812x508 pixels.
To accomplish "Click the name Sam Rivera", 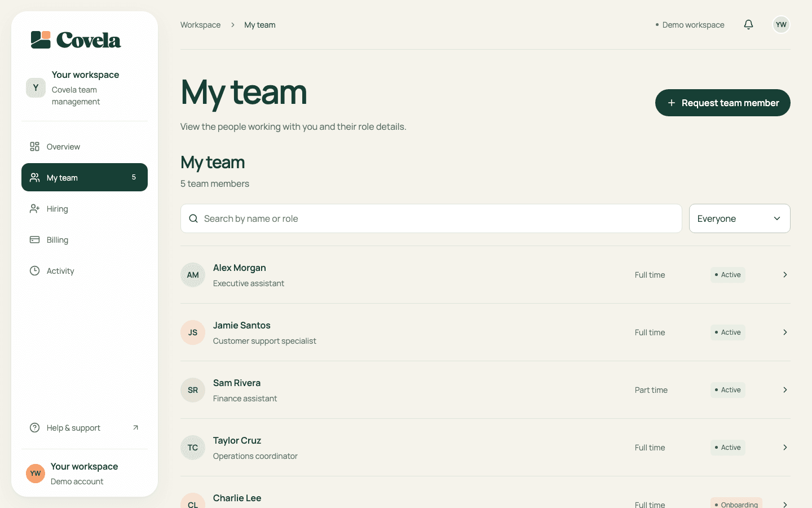I will 237,383.
